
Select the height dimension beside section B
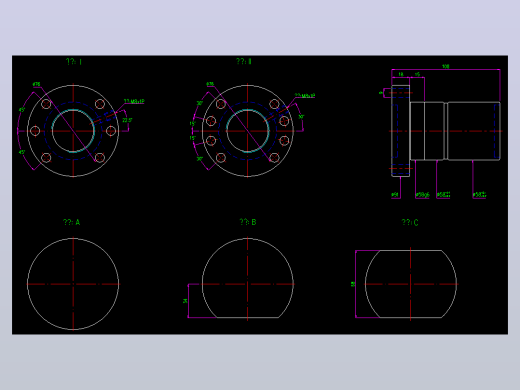click(185, 301)
